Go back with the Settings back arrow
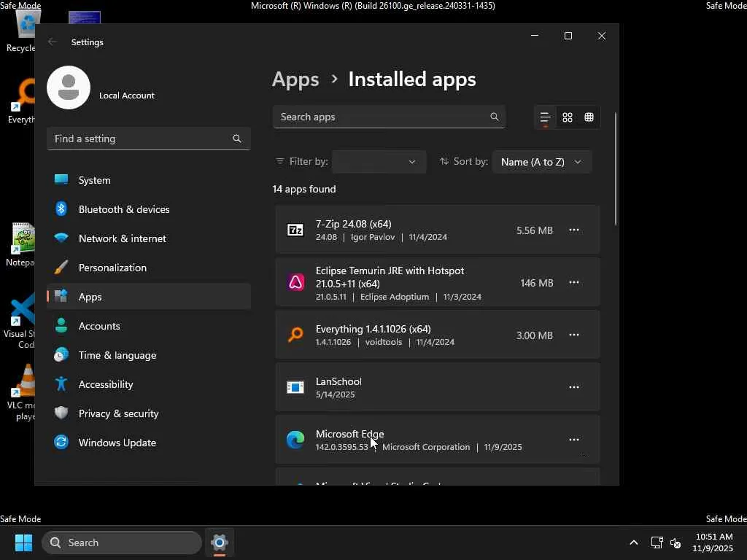The width and height of the screenshot is (747, 560). click(x=53, y=42)
